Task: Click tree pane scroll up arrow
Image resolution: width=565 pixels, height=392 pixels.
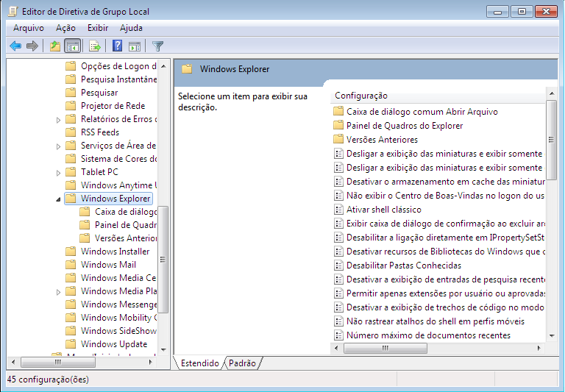Action: 163,66
